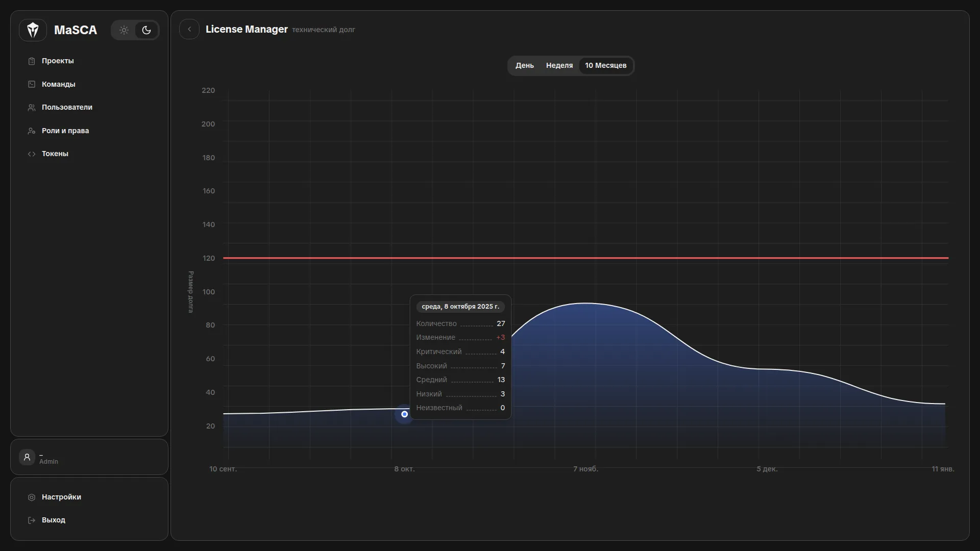
Task: Click the Проекты clipboard icon
Action: (32, 61)
